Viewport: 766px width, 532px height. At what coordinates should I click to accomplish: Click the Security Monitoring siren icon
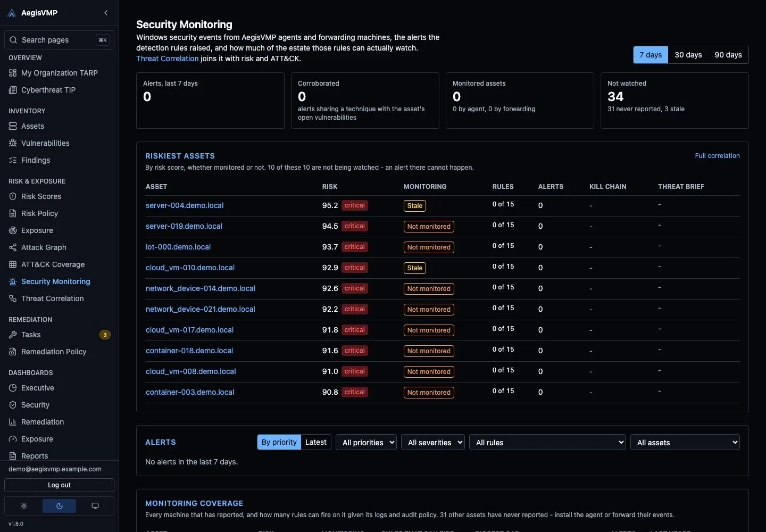[x=13, y=281]
